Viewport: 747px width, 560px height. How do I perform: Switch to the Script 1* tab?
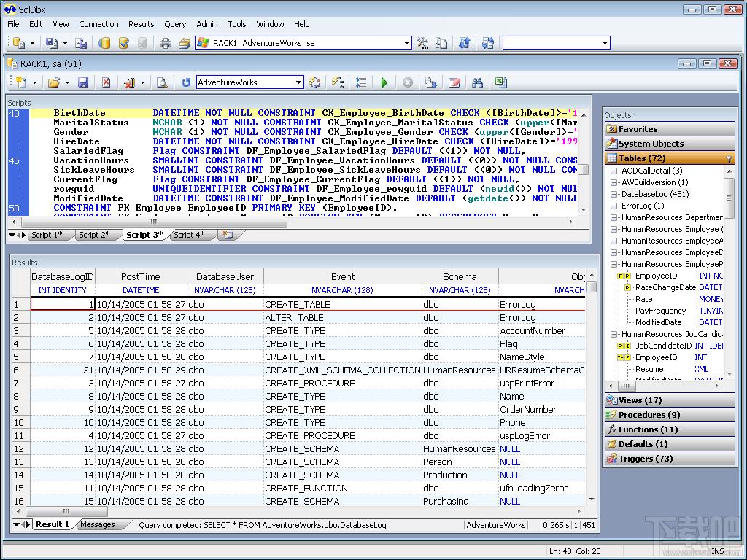pos(47,235)
